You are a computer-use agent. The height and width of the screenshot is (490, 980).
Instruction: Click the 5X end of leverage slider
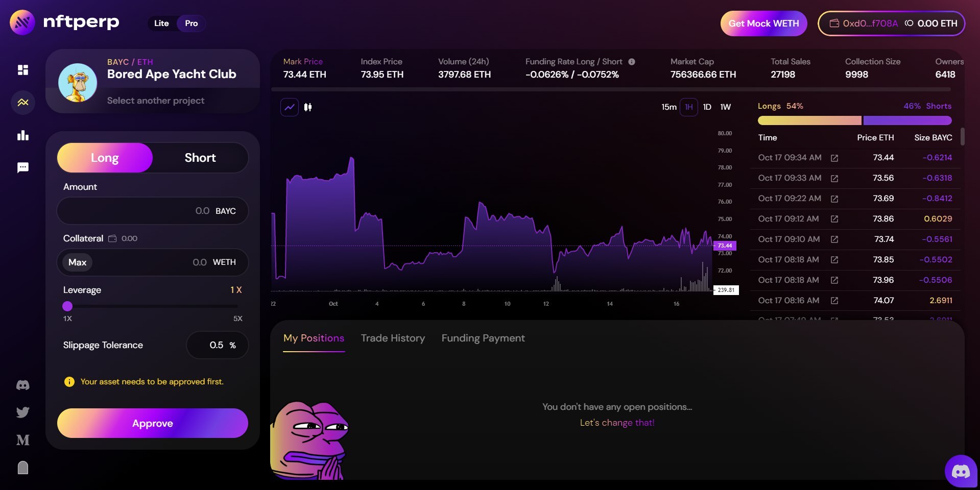[x=237, y=318]
